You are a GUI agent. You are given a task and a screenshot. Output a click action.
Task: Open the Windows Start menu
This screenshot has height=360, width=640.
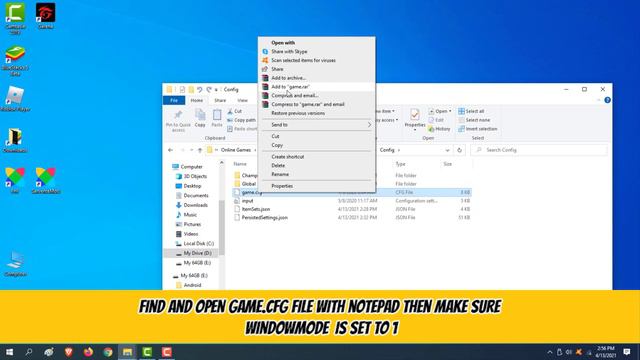[9, 352]
